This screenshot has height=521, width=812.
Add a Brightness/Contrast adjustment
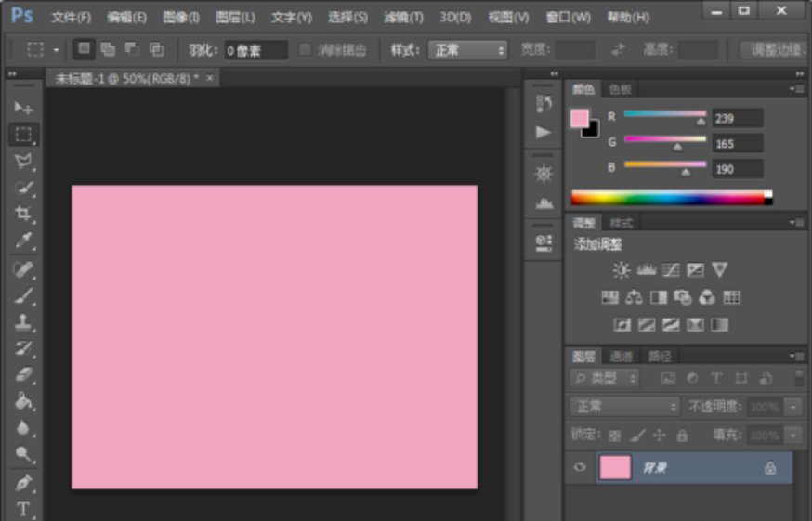[x=621, y=270]
